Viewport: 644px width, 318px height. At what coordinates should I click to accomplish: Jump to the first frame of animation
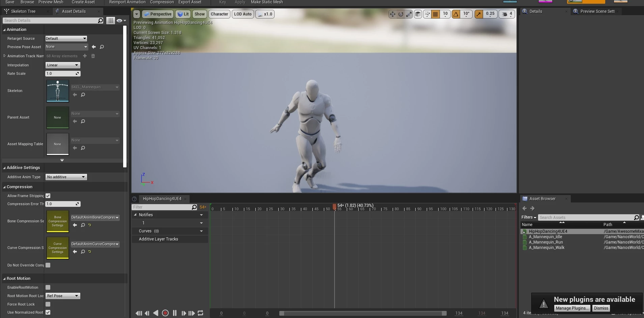pyautogui.click(x=138, y=313)
